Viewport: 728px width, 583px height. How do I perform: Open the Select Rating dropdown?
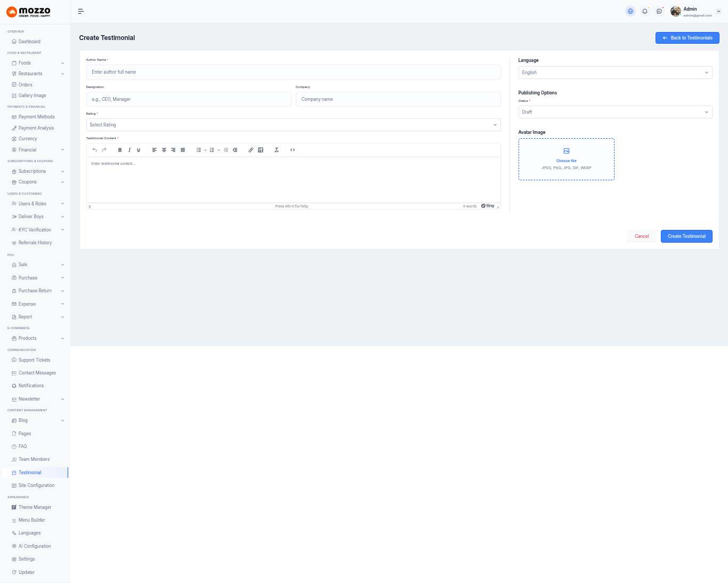[x=293, y=125]
